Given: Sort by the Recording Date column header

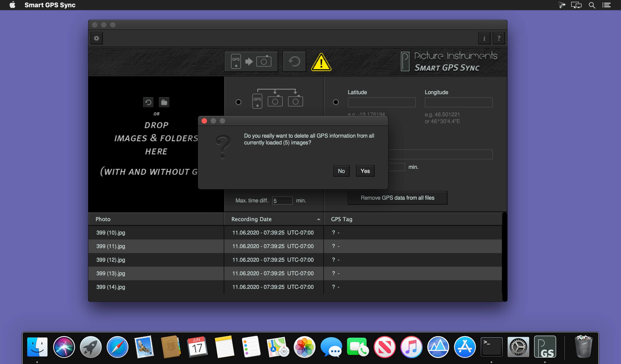Looking at the screenshot, I should [x=274, y=219].
